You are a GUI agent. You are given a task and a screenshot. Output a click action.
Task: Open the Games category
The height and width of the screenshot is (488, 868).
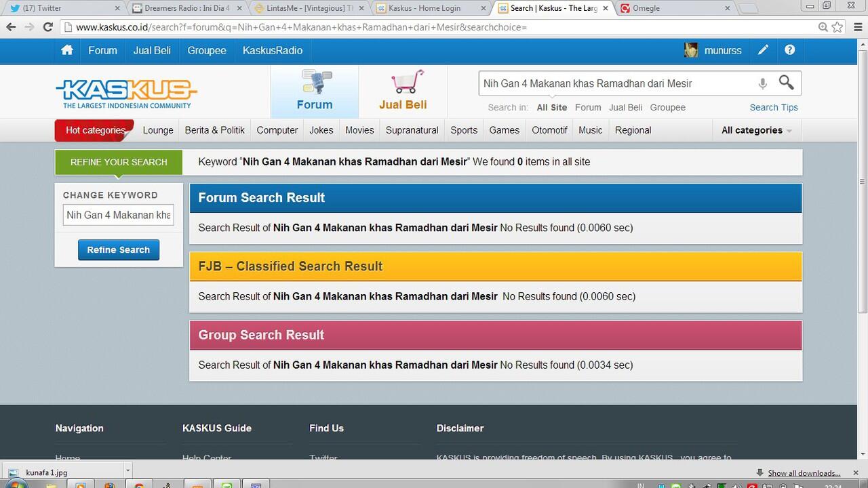(505, 130)
